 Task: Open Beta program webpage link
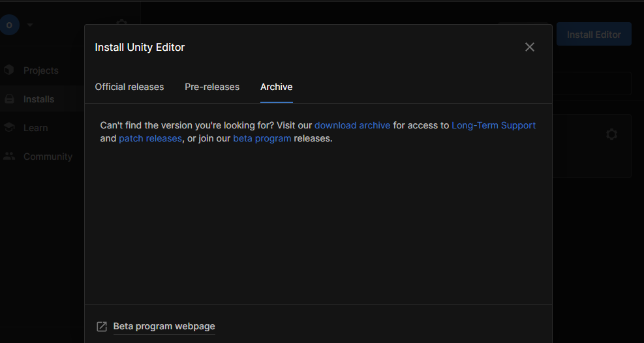(x=164, y=326)
